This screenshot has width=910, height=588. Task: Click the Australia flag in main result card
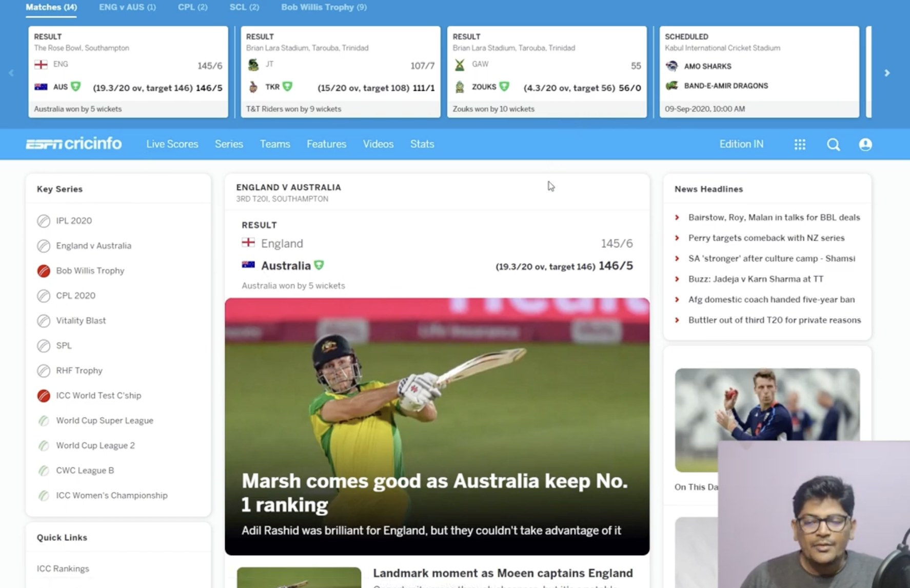pos(248,265)
